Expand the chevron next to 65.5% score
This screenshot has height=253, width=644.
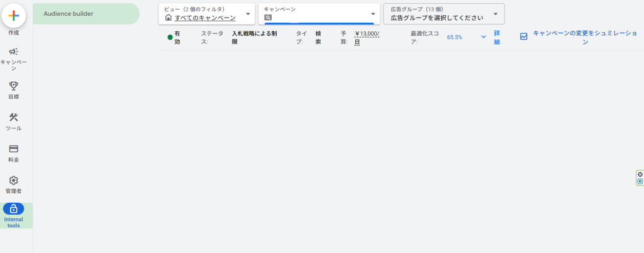click(484, 37)
